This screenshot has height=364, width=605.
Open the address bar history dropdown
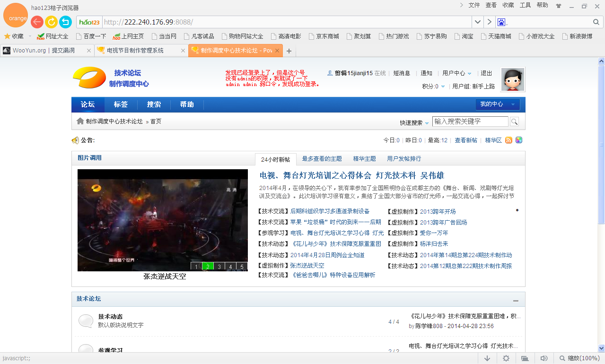pyautogui.click(x=478, y=22)
